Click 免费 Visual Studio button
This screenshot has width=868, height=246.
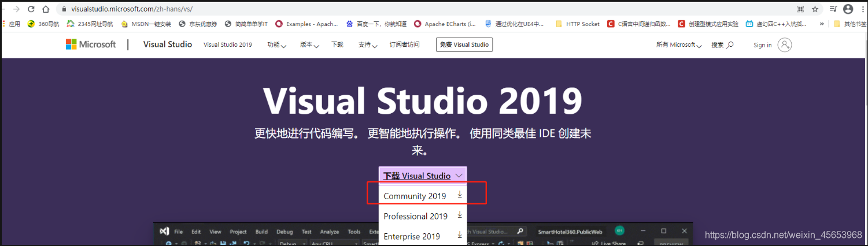tap(464, 44)
